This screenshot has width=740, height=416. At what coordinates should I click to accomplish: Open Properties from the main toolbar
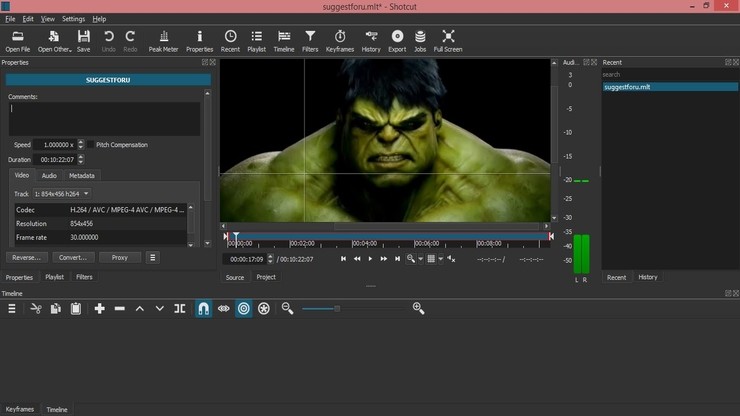click(x=199, y=41)
